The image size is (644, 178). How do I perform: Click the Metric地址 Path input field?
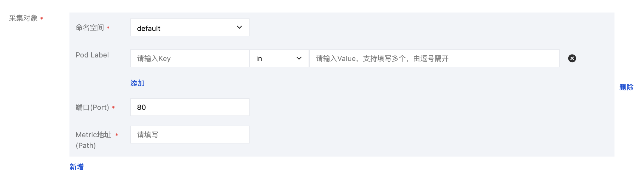tap(190, 135)
